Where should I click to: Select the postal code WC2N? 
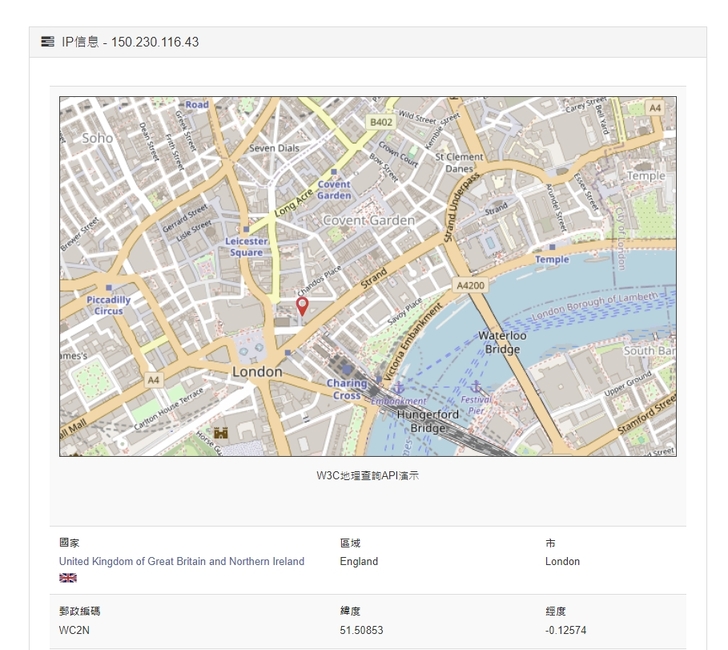tap(74, 629)
